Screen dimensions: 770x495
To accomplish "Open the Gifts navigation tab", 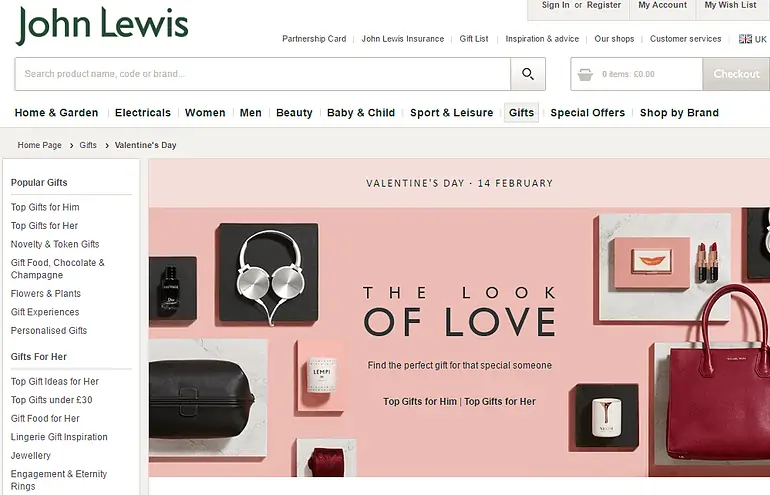I will point(521,112).
